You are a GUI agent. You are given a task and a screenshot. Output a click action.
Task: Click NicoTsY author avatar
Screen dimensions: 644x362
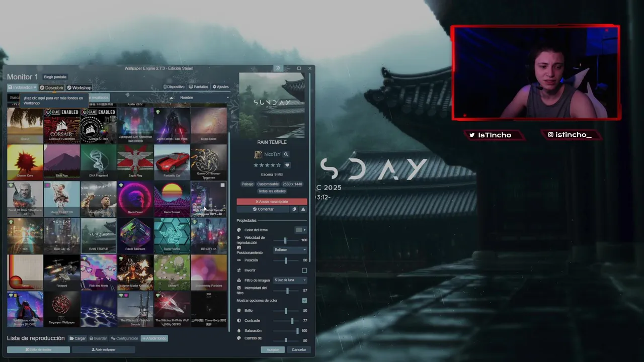pos(258,154)
